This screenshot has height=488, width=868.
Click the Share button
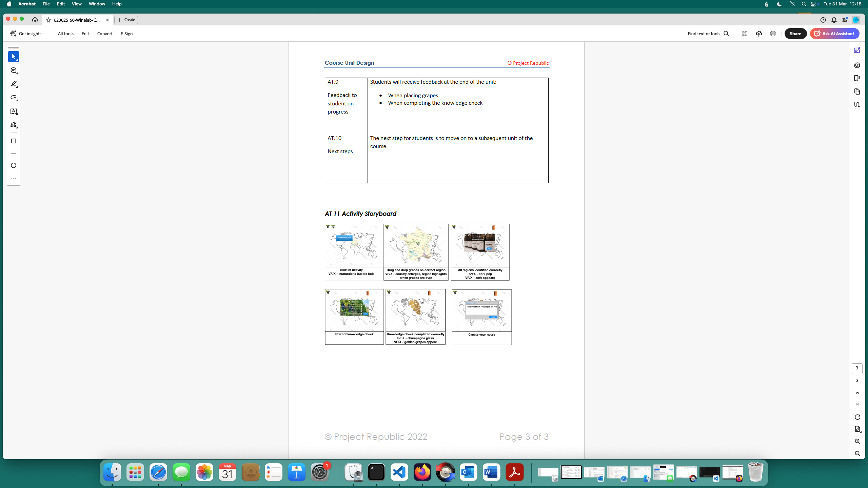pos(795,34)
